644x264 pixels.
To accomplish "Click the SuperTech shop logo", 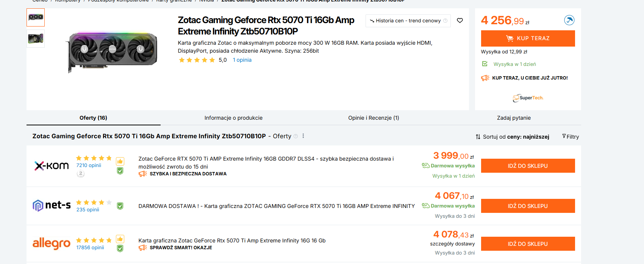I will [x=528, y=98].
